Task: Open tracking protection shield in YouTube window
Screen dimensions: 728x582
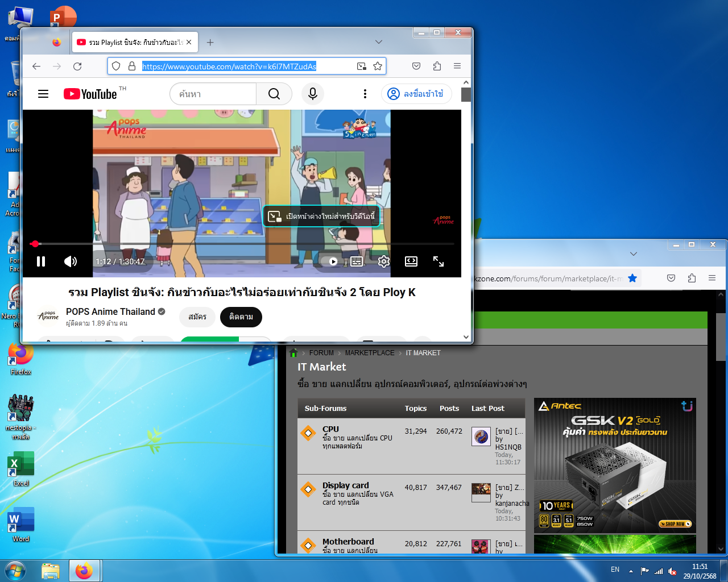Action: coord(116,66)
